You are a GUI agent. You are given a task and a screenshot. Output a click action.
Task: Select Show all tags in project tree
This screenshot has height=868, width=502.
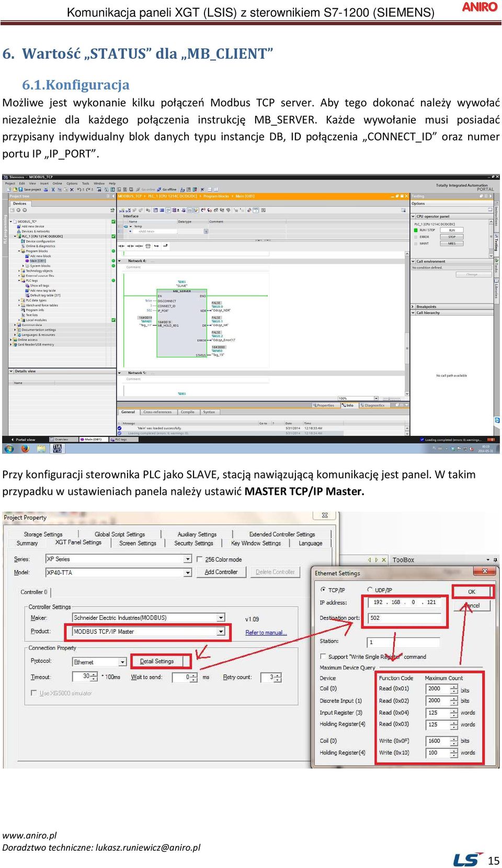coord(39,286)
